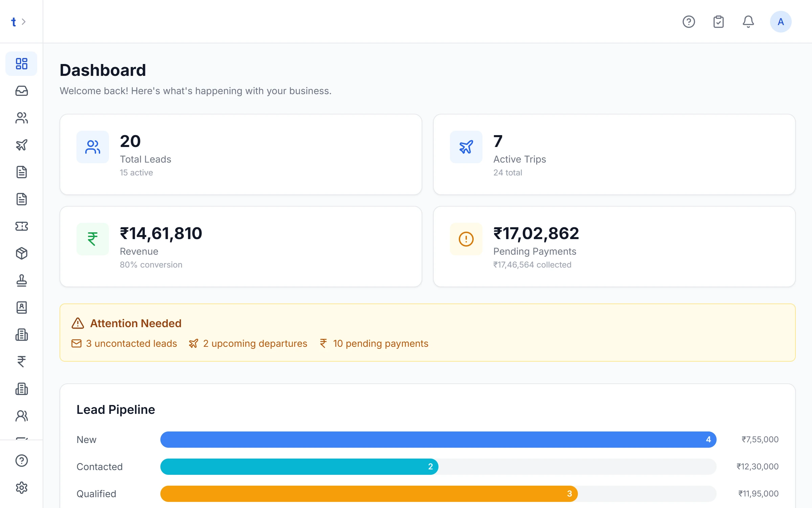Click the orange Qualified pipeline bar

coord(369,494)
